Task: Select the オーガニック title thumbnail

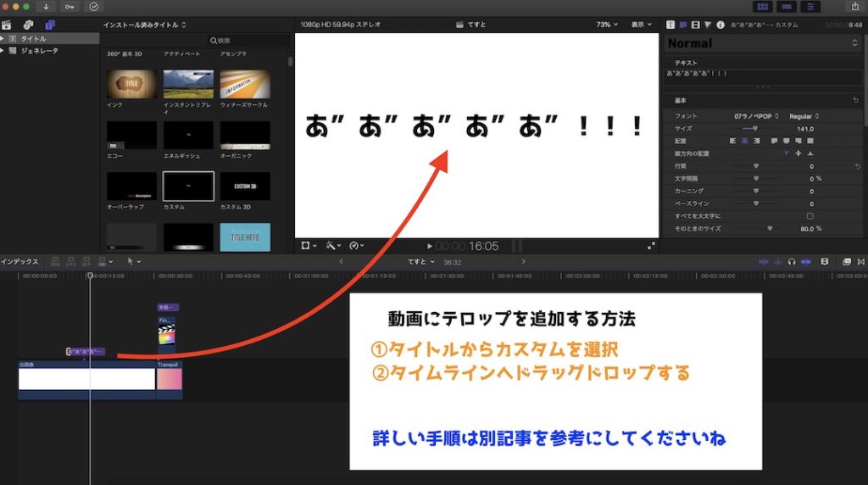Action: [x=245, y=136]
